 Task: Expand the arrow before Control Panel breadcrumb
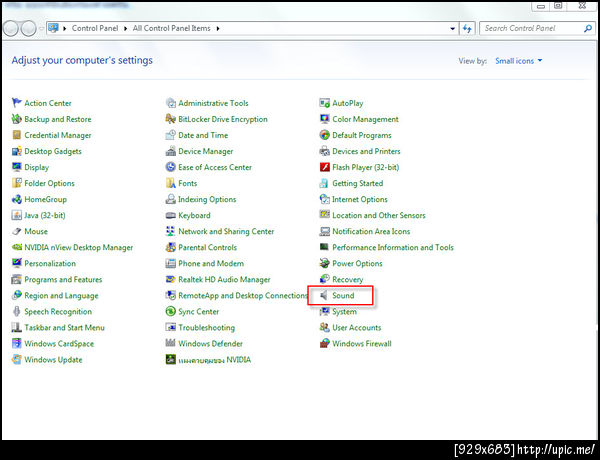64,28
